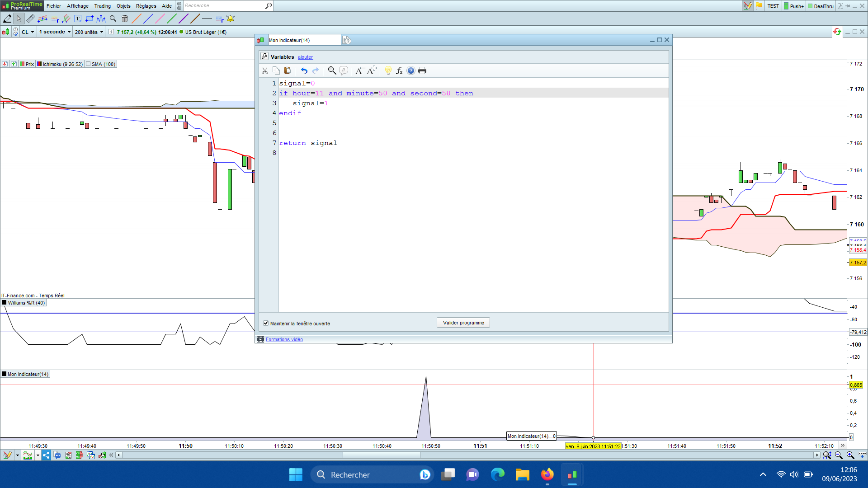Image resolution: width=868 pixels, height=488 pixels.
Task: Expand the 200 unités dropdown
Action: click(89, 32)
